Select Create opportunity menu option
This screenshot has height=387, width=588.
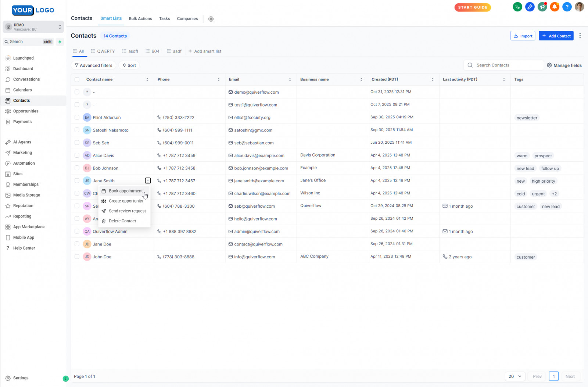(126, 201)
